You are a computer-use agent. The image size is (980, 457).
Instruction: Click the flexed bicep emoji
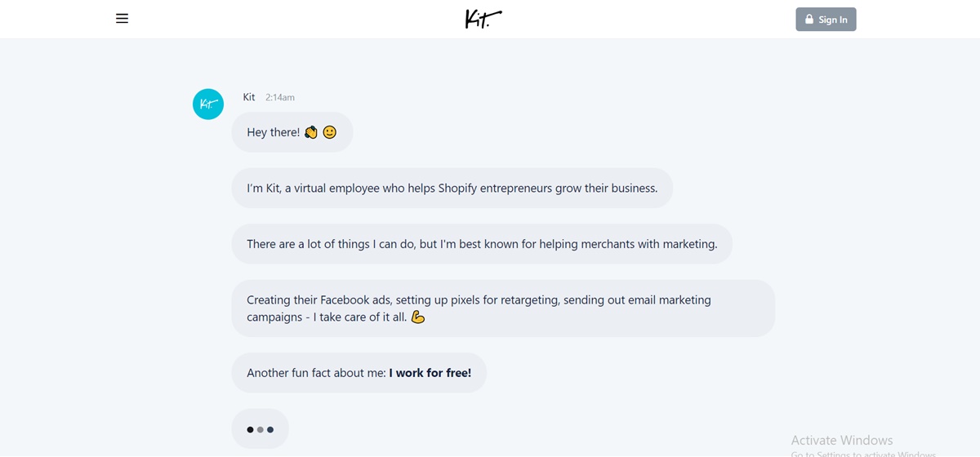[x=418, y=317]
